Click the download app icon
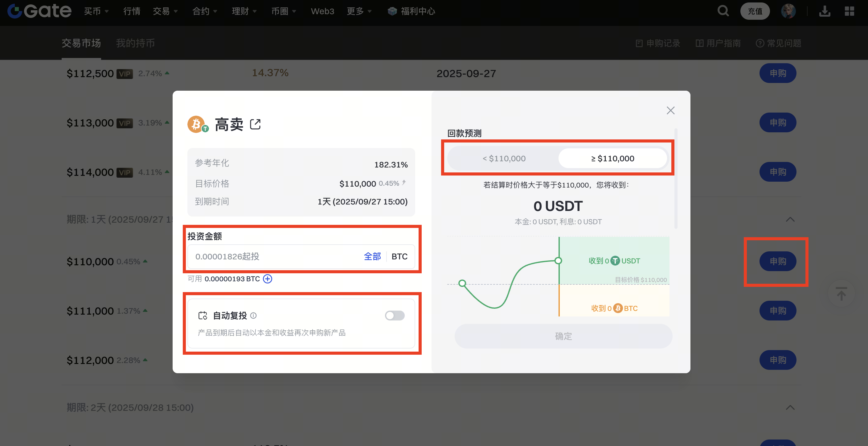Viewport: 868px width, 446px height. pyautogui.click(x=825, y=11)
